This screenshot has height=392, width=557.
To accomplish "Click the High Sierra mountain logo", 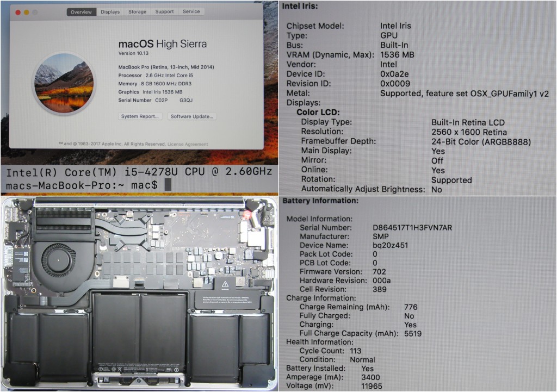I will (x=64, y=83).
